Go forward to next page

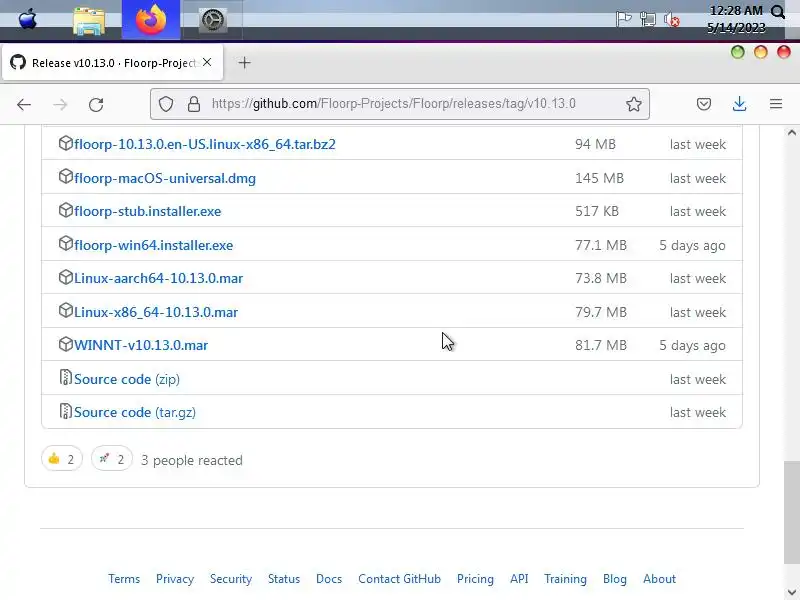[60, 105]
